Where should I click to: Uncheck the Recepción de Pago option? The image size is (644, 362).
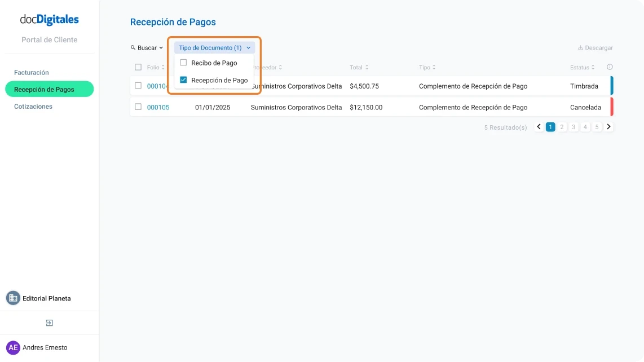pyautogui.click(x=183, y=80)
